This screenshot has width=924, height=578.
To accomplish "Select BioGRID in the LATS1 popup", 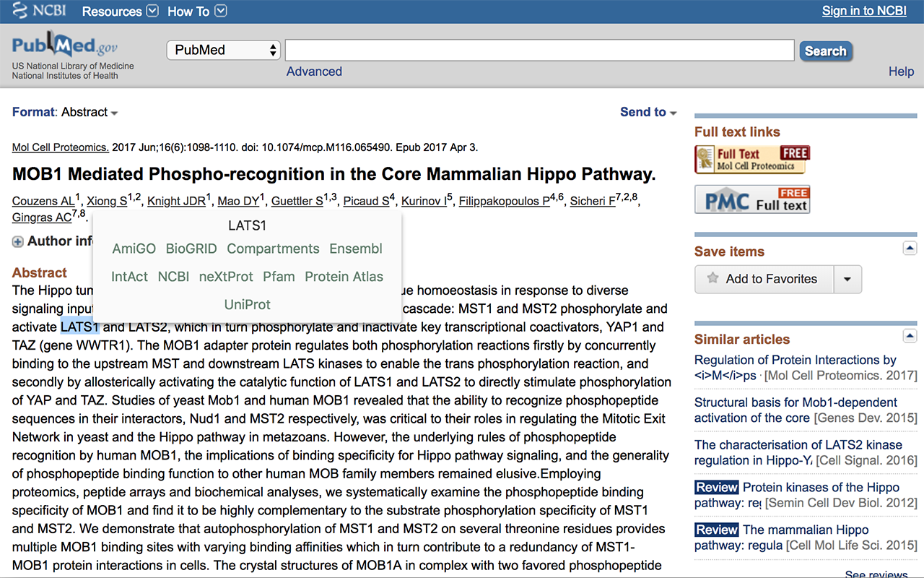I will [191, 249].
